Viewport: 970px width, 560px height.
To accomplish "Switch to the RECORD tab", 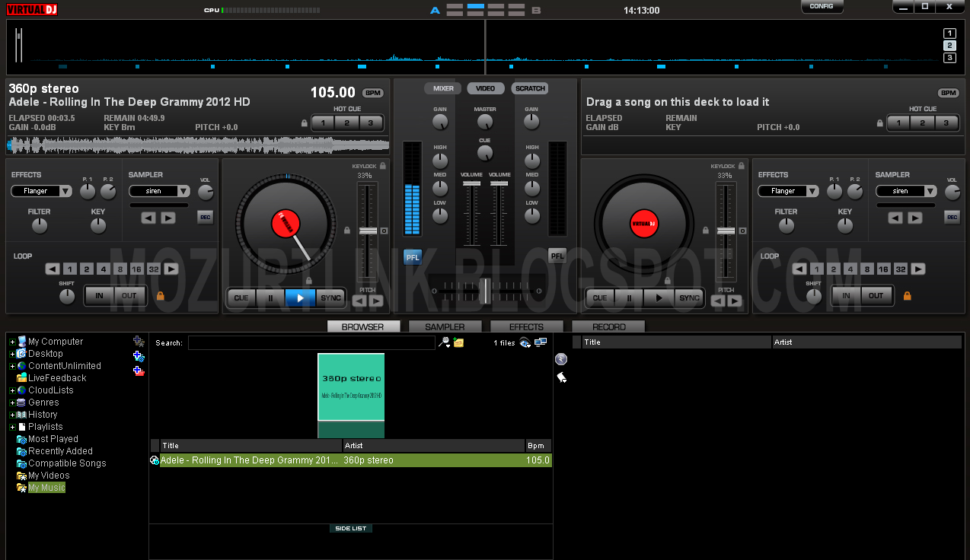I will click(x=608, y=326).
